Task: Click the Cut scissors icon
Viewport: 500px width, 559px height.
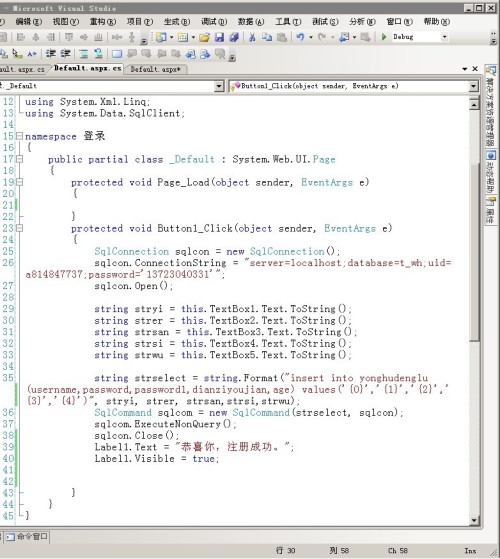Action: coord(252,37)
